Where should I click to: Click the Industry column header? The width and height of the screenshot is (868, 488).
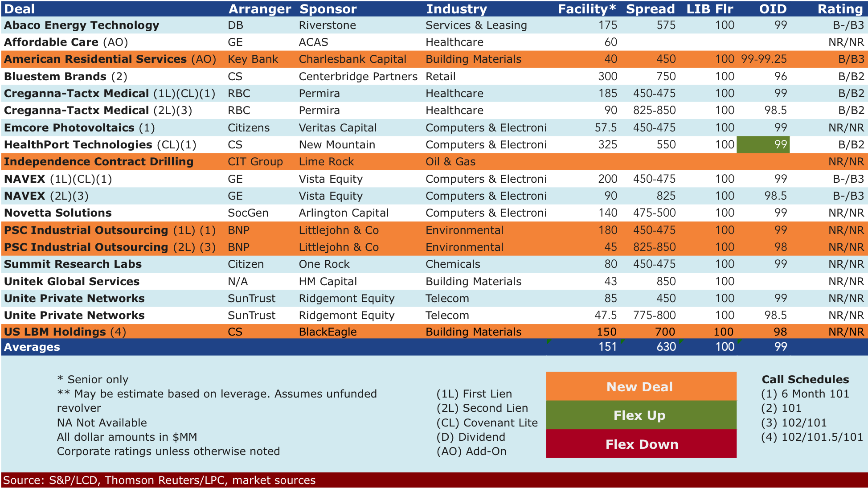(x=456, y=9)
